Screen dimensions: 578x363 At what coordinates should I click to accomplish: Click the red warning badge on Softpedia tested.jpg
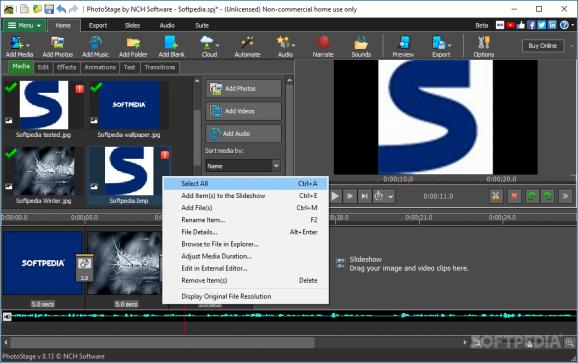click(x=80, y=89)
